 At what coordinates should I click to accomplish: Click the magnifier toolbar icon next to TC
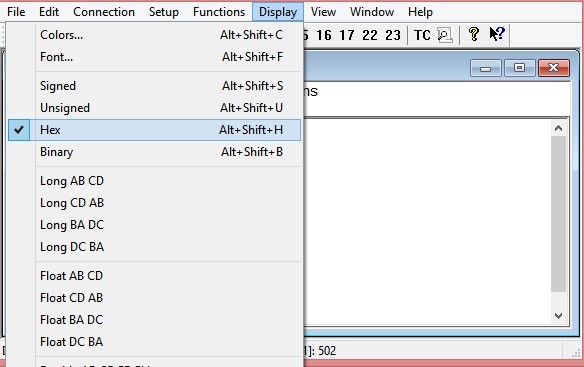[x=445, y=35]
